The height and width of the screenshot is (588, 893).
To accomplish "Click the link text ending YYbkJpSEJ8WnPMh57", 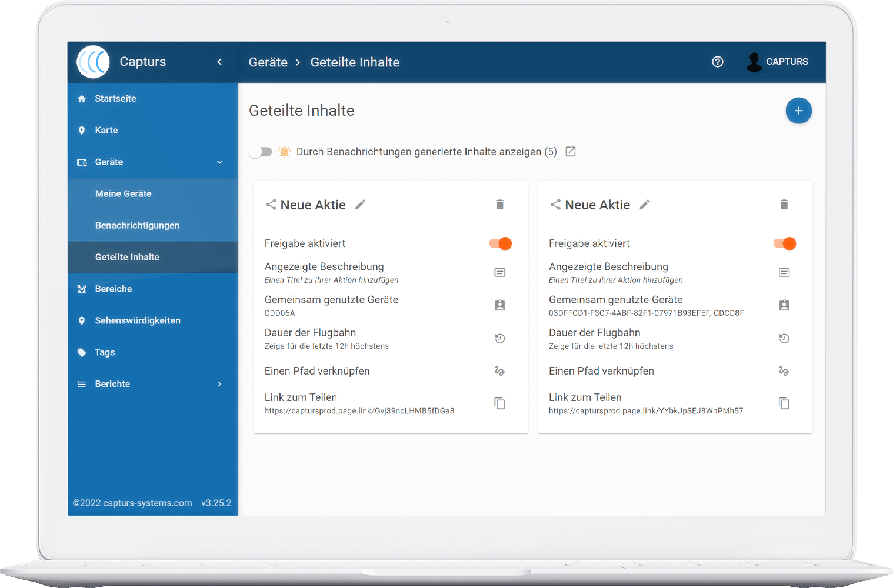I will pos(646,411).
